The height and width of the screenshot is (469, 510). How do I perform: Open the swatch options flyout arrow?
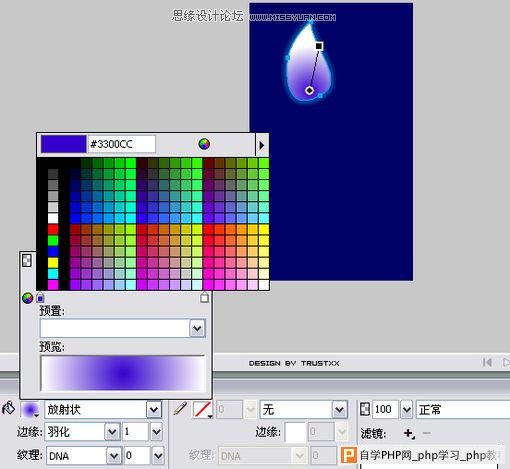(262, 145)
